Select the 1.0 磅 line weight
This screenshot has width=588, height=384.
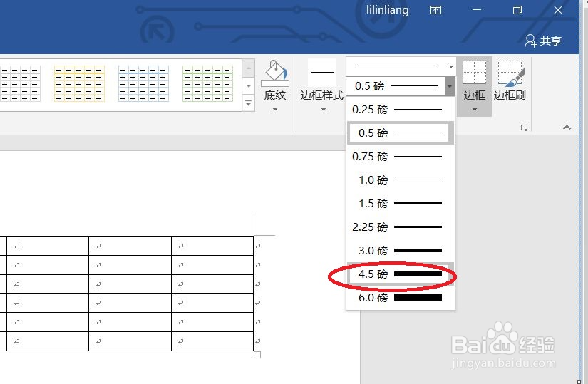(x=400, y=180)
